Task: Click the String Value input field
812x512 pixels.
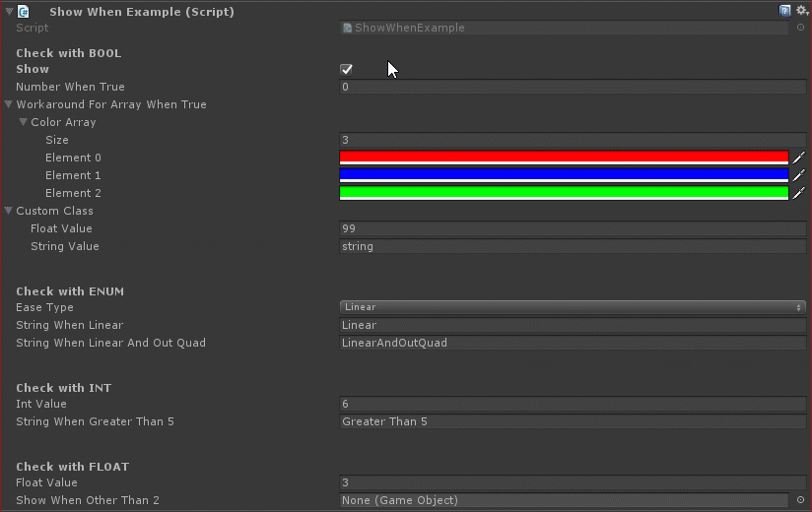Action: (x=573, y=246)
